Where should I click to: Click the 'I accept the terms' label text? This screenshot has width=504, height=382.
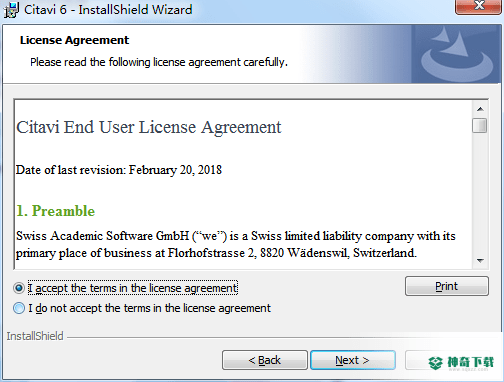133,288
